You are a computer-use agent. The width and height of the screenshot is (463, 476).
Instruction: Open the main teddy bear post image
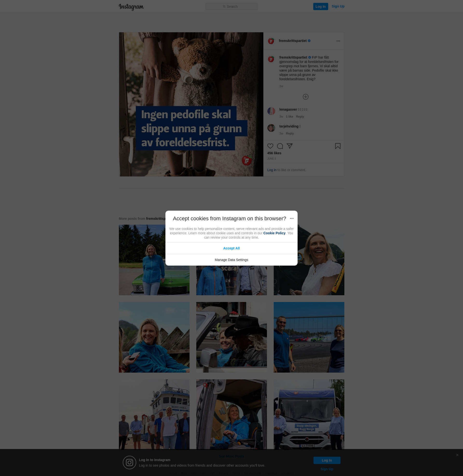tap(191, 105)
